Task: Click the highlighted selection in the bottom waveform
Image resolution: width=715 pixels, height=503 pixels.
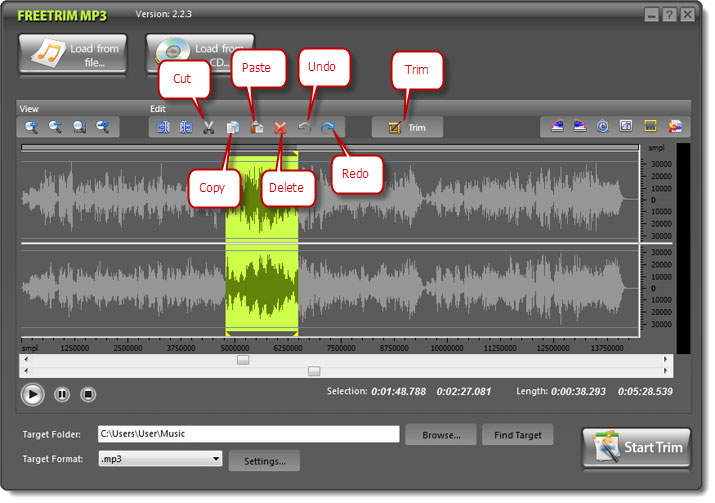Action: (262, 288)
